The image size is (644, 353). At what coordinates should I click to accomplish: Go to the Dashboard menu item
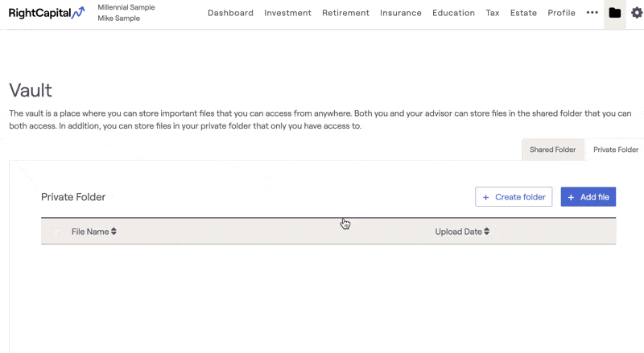[230, 13]
